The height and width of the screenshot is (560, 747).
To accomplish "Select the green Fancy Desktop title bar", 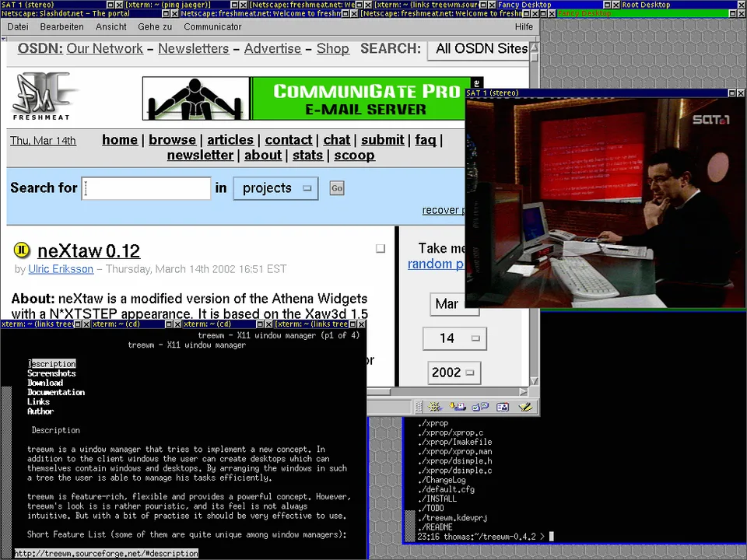I will (x=644, y=13).
